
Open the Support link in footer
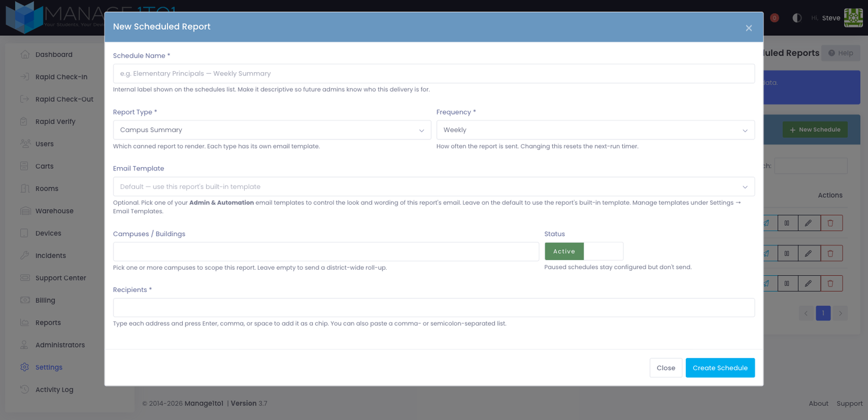pos(850,404)
